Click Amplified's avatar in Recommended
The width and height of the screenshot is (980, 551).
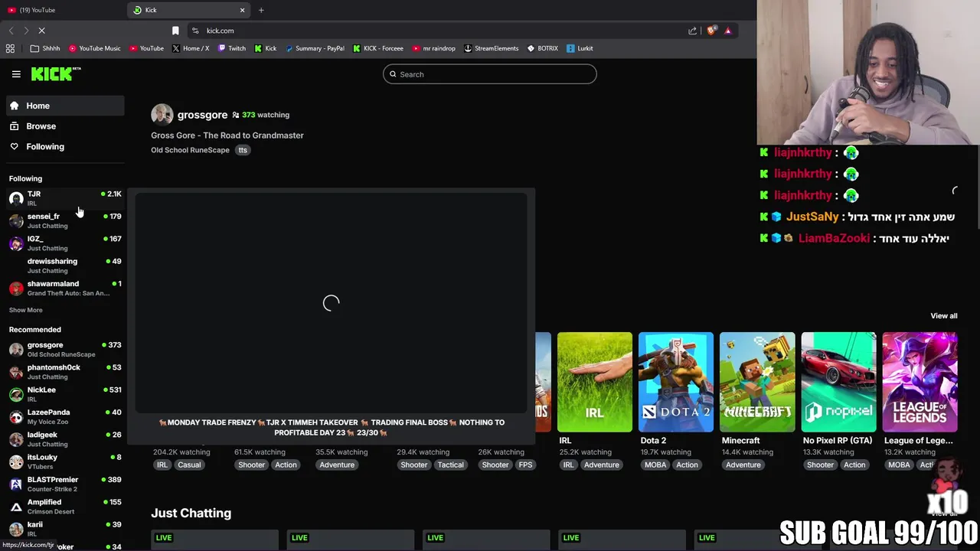coord(16,506)
